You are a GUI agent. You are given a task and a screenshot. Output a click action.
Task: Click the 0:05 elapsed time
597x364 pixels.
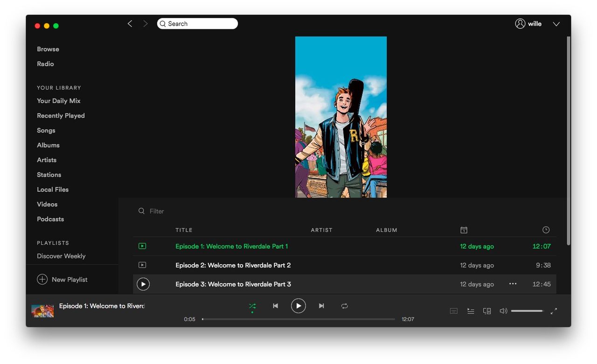click(189, 319)
